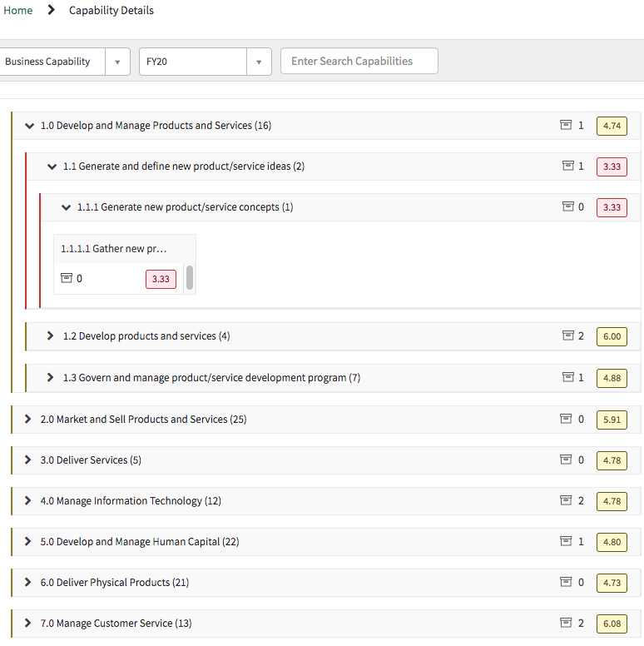This screenshot has width=644, height=646.
Task: Click archive icon on 4.0 Manage Information Technology row
Action: coord(566,500)
